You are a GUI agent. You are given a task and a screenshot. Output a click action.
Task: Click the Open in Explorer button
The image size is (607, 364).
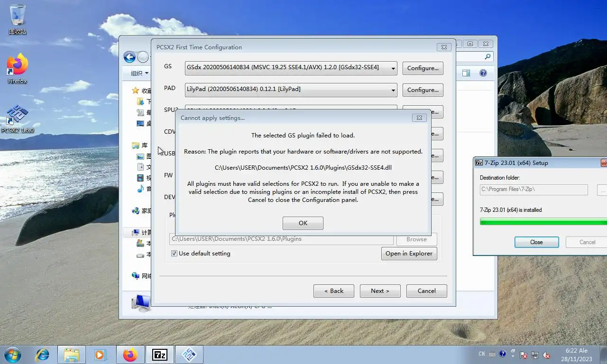pos(409,254)
